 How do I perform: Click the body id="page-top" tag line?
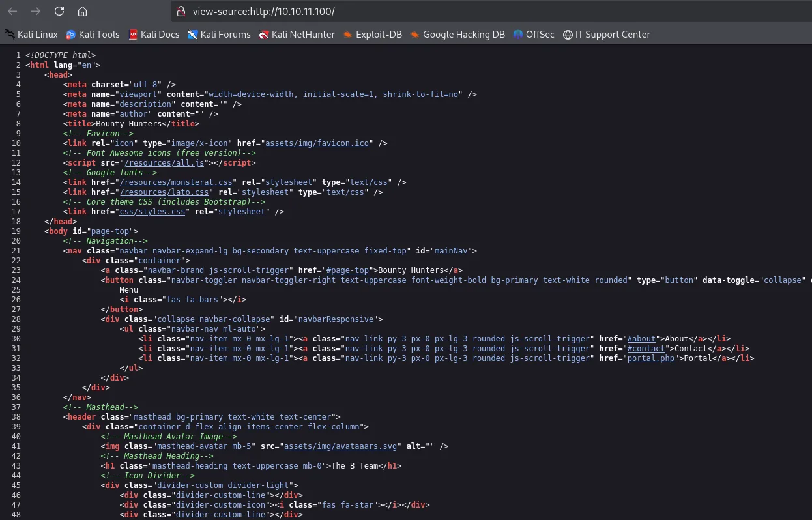(91, 231)
